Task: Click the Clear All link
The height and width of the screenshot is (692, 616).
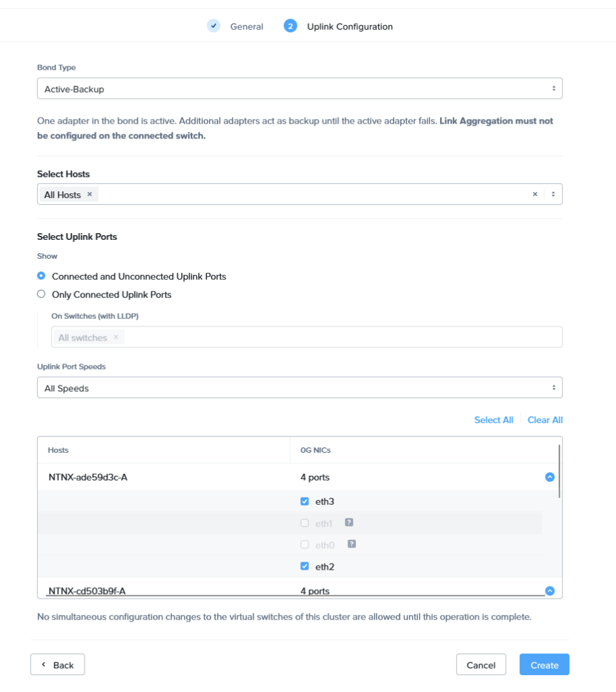Action: click(x=545, y=420)
